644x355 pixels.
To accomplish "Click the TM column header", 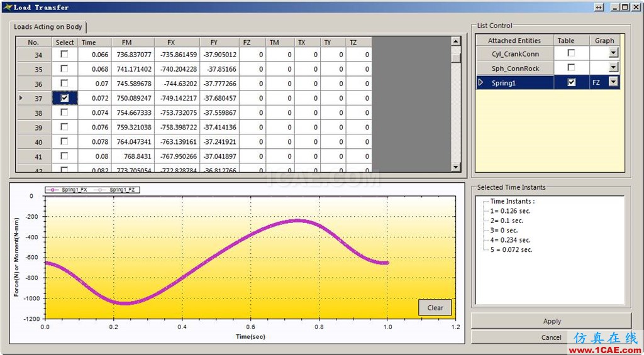I will tap(280, 42).
